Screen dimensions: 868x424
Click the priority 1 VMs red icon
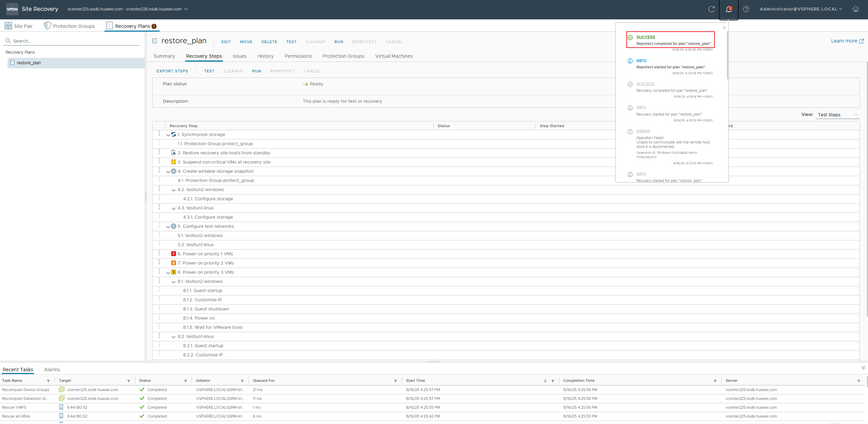point(174,254)
